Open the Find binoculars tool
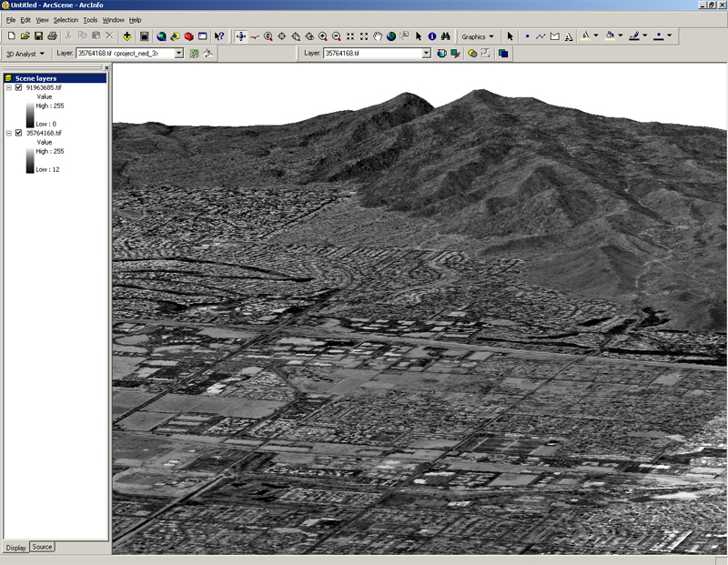This screenshot has width=728, height=565. [x=447, y=36]
